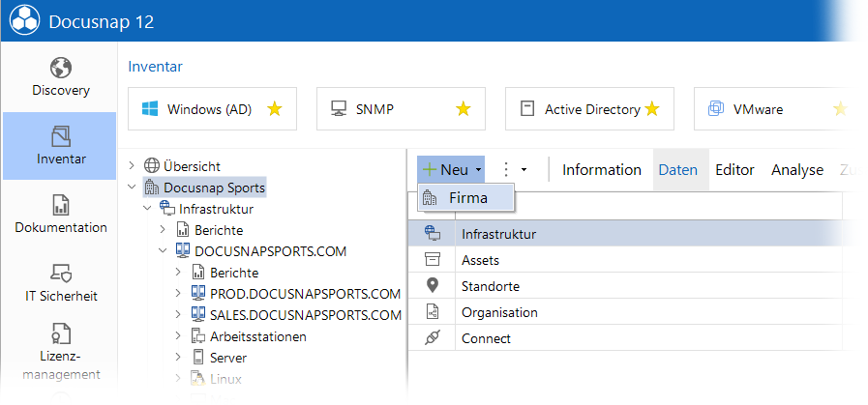Click the PROD.DOCUSNAPSPORTS.COM domain icon

(198, 293)
